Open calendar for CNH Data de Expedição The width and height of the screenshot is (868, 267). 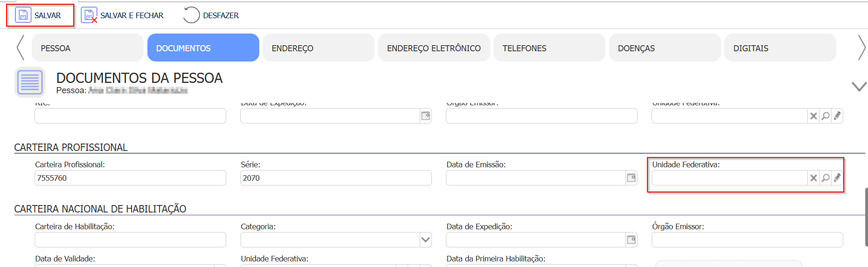point(631,240)
